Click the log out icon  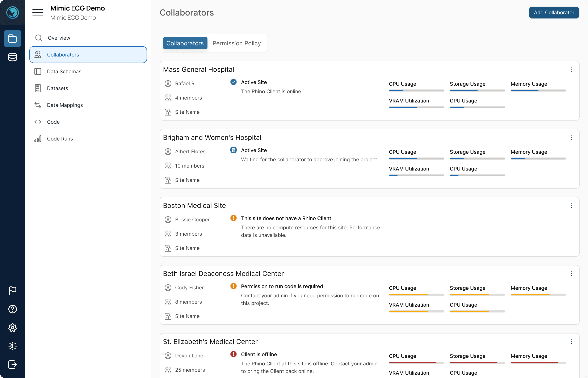(x=13, y=365)
